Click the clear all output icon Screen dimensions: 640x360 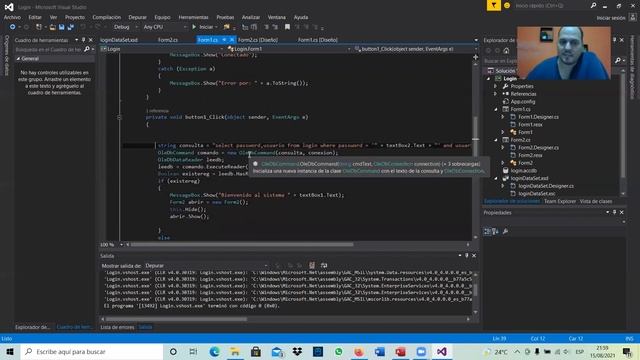312,265
